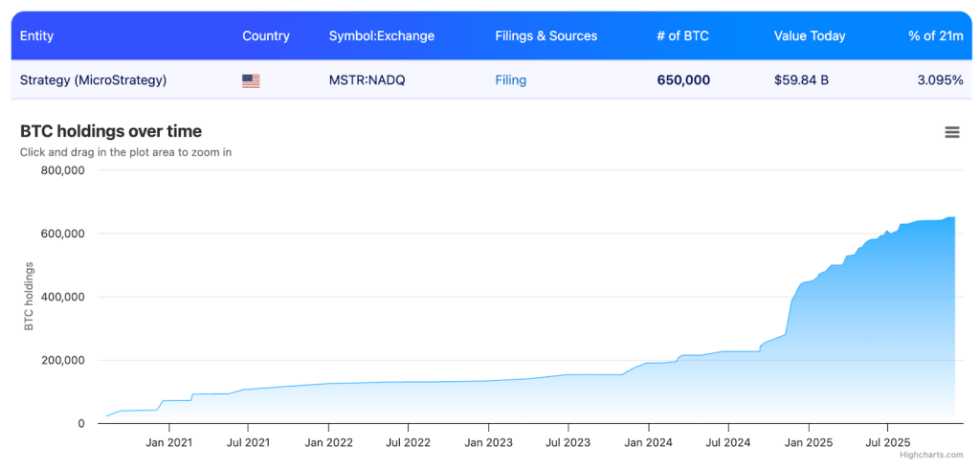Select Strategy (MicroStrategy) entity name

pyautogui.click(x=93, y=80)
